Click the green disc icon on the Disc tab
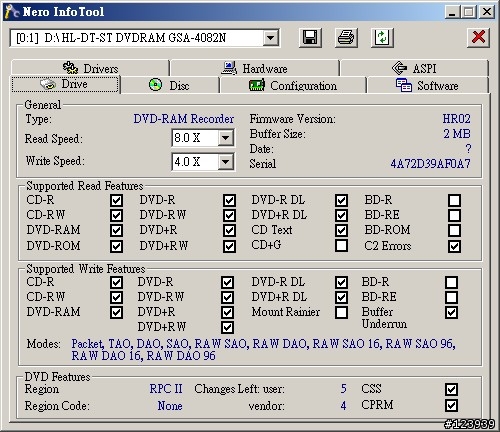 [155, 85]
